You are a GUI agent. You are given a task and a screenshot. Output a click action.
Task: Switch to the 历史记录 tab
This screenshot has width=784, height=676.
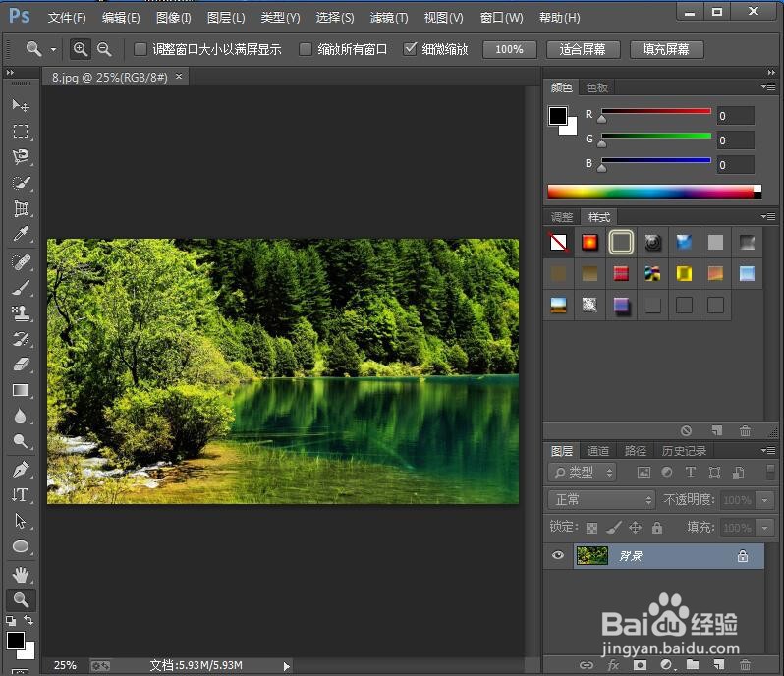(x=684, y=451)
